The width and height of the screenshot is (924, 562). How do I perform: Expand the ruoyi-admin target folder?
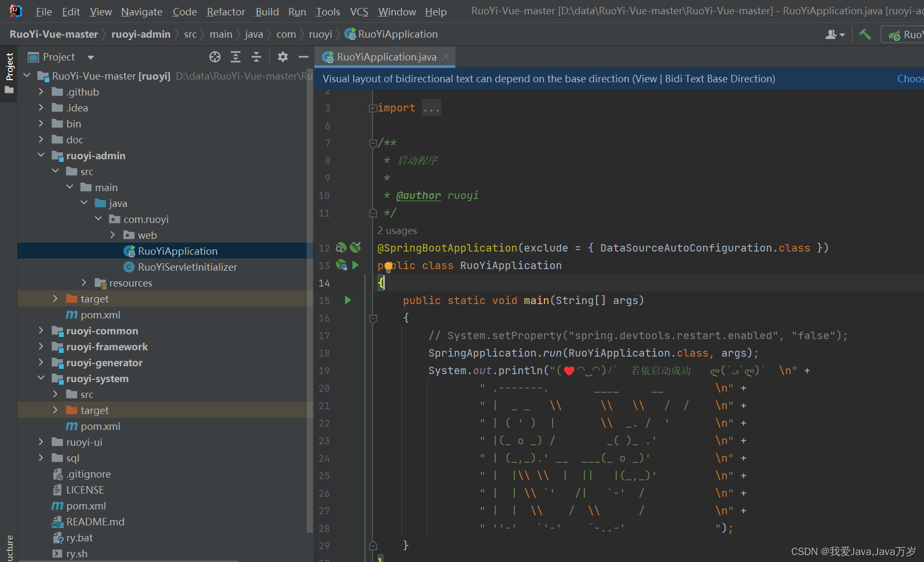55,298
